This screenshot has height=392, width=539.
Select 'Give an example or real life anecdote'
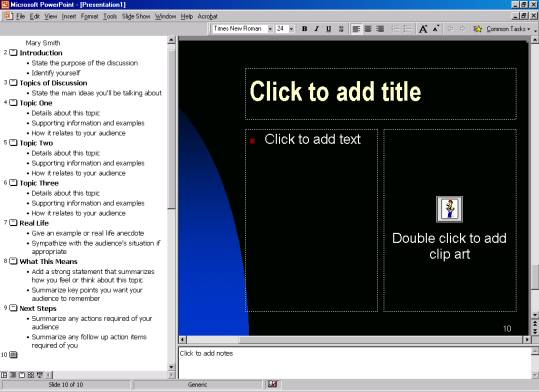pyautogui.click(x=88, y=233)
